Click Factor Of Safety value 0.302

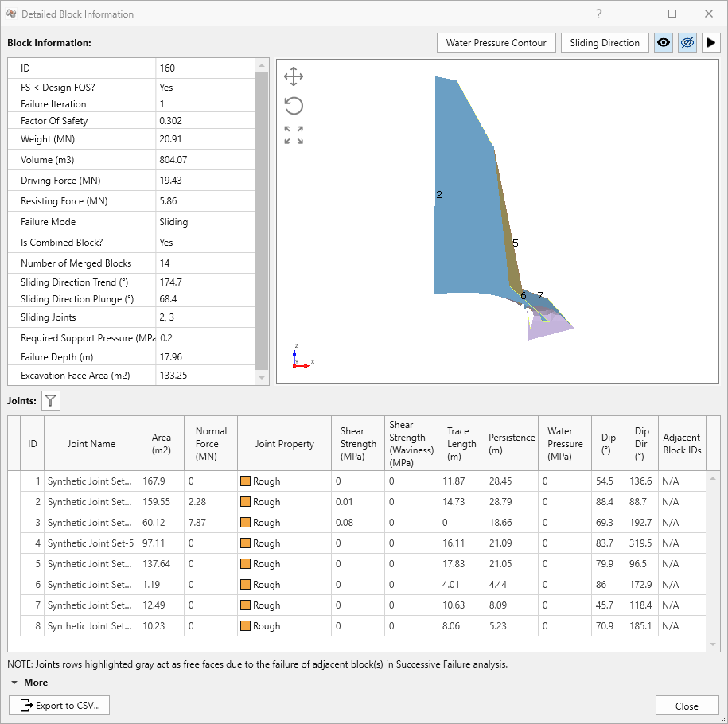pyautogui.click(x=170, y=121)
